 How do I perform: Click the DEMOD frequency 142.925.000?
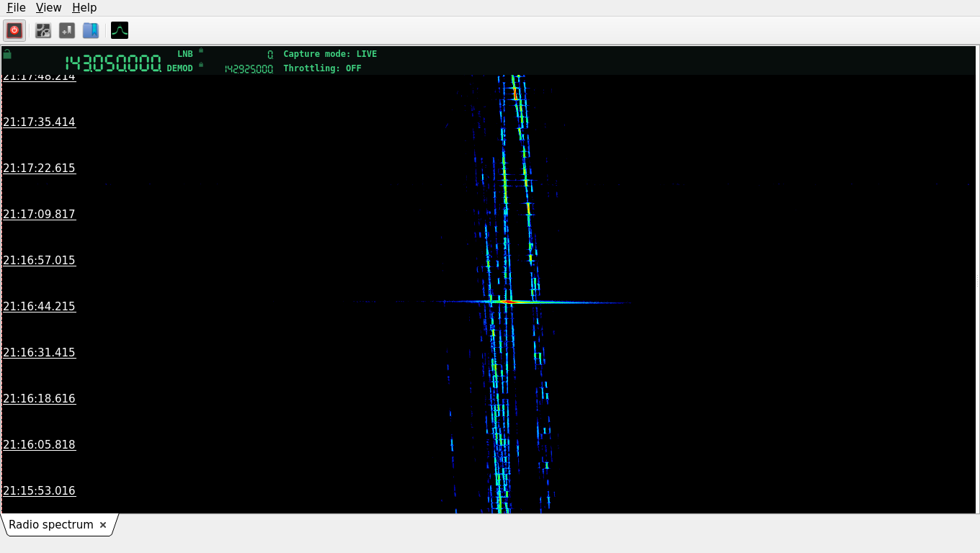(249, 69)
